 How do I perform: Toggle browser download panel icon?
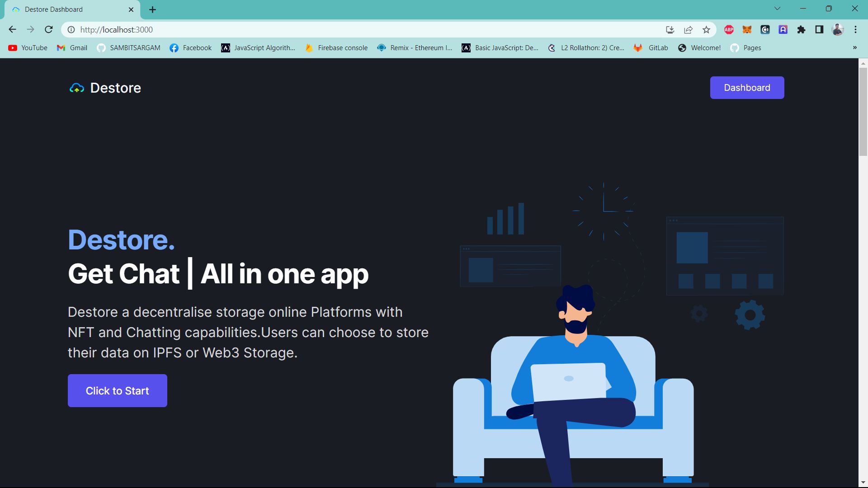(671, 29)
